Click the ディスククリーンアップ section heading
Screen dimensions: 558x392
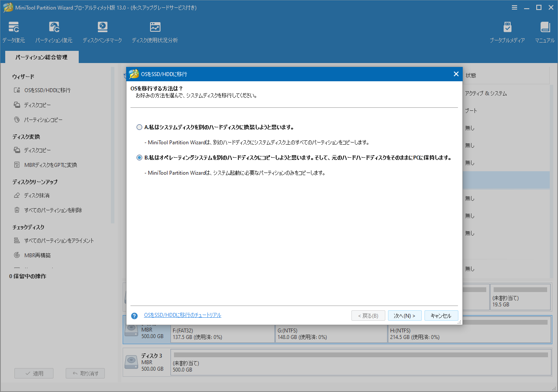[x=35, y=182]
